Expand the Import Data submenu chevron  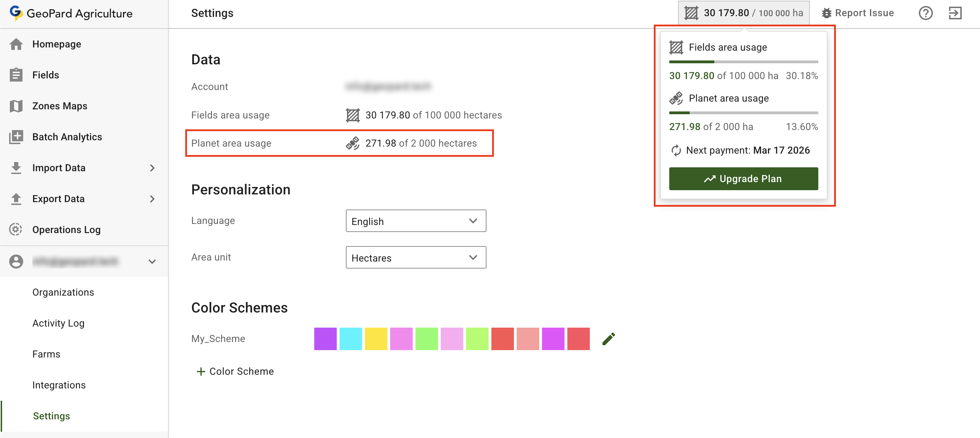(152, 168)
